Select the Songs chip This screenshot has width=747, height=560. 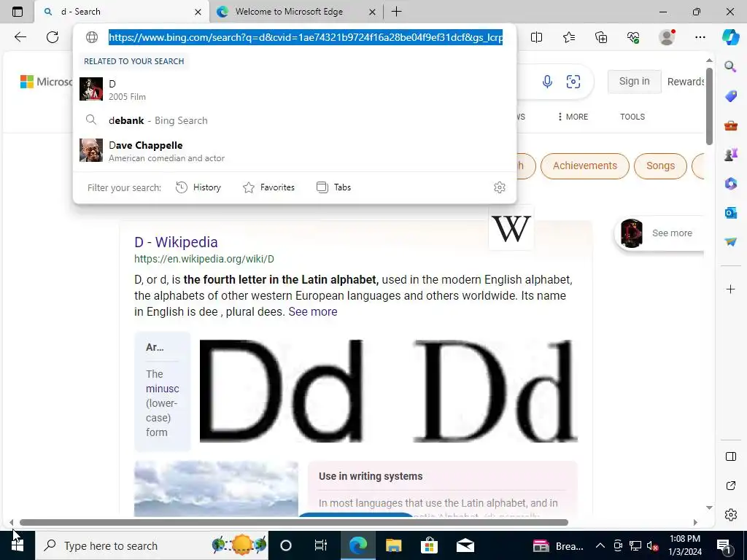point(660,166)
